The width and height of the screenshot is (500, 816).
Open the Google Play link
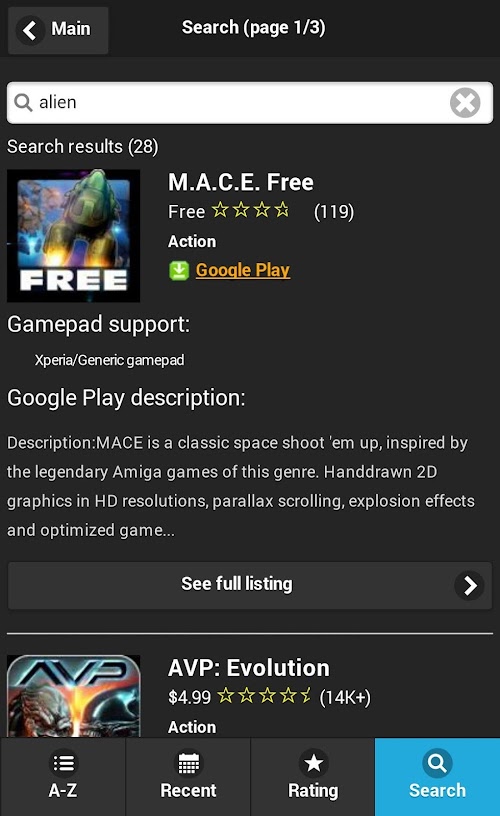click(242, 270)
